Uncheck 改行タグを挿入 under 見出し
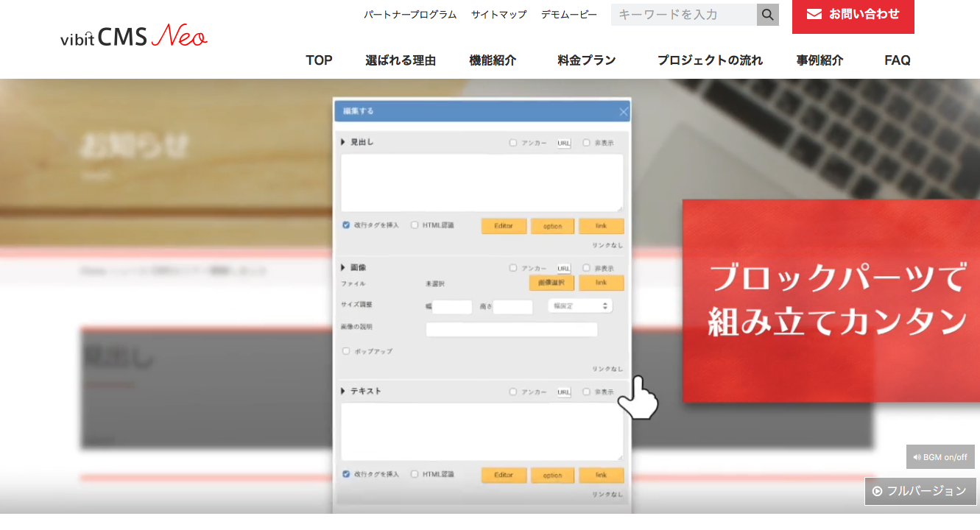980x530 pixels. [x=346, y=225]
